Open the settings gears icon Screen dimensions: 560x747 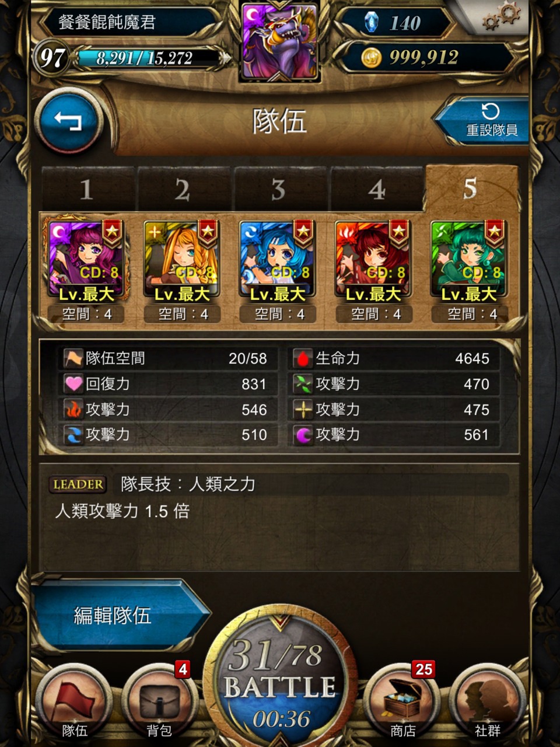[x=501, y=16]
